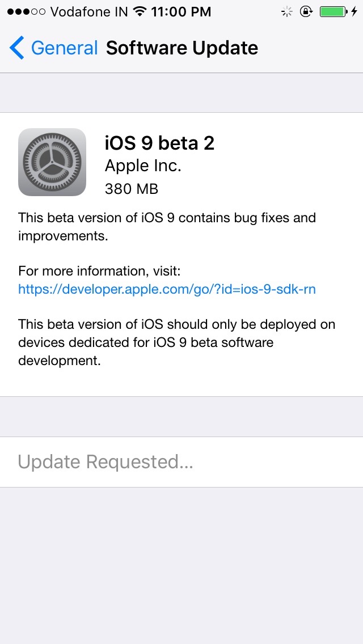Open the developer.apple.com release notes link
363x644 pixels.
click(x=167, y=290)
